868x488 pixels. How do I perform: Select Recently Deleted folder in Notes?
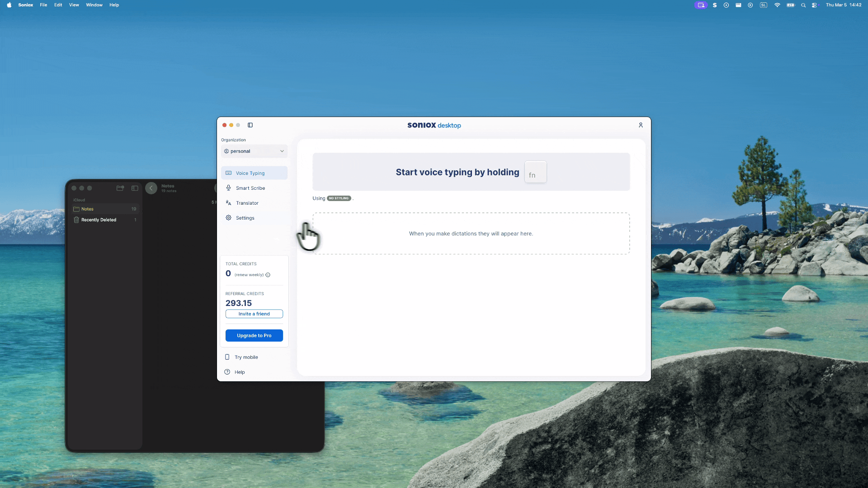99,220
